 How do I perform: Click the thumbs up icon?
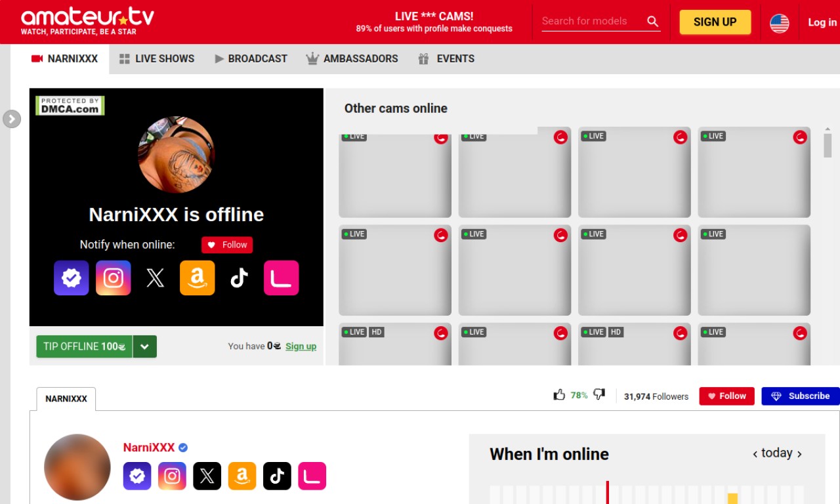point(559,395)
